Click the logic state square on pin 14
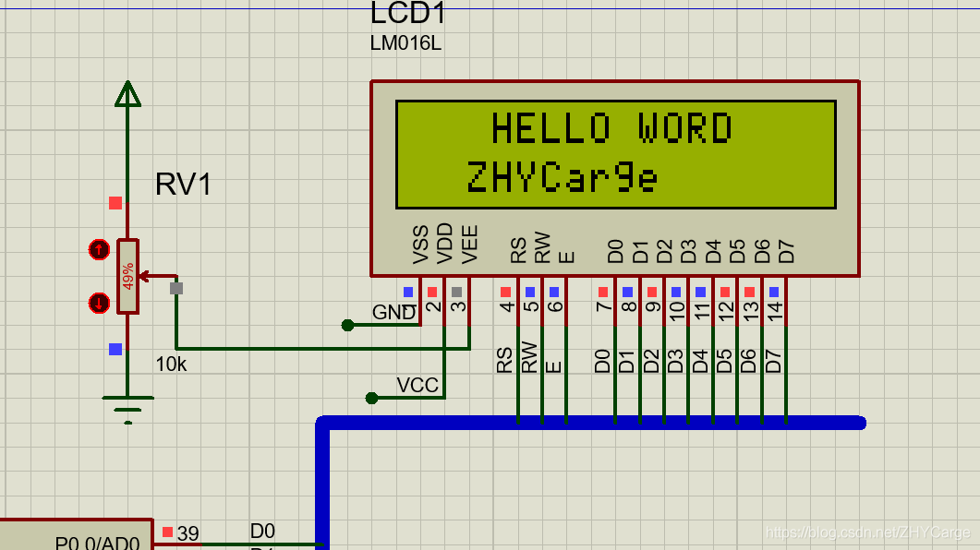The width and height of the screenshot is (980, 550). tap(774, 293)
